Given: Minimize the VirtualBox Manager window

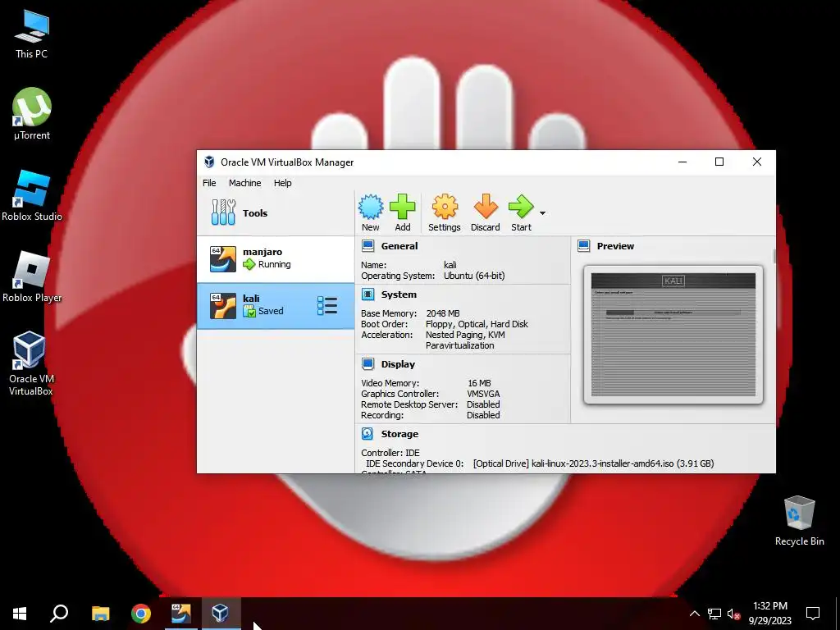Looking at the screenshot, I should (682, 162).
